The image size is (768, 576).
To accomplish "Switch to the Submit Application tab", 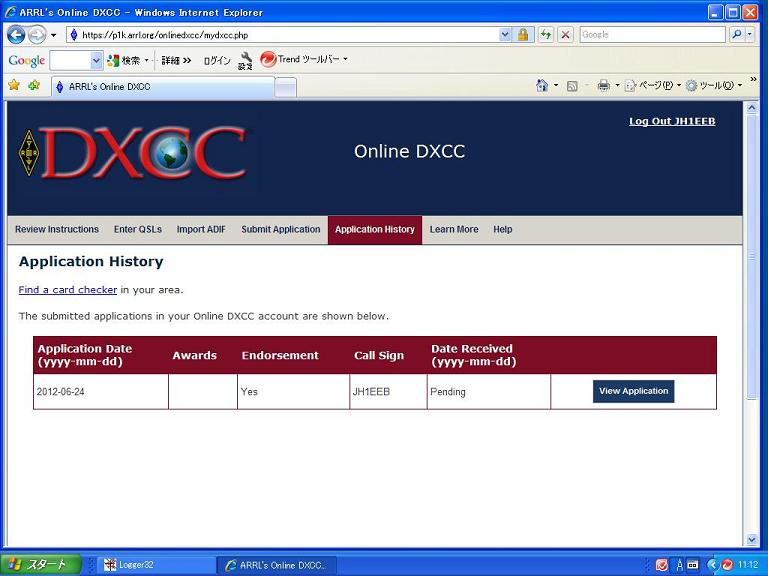I will [x=281, y=229].
